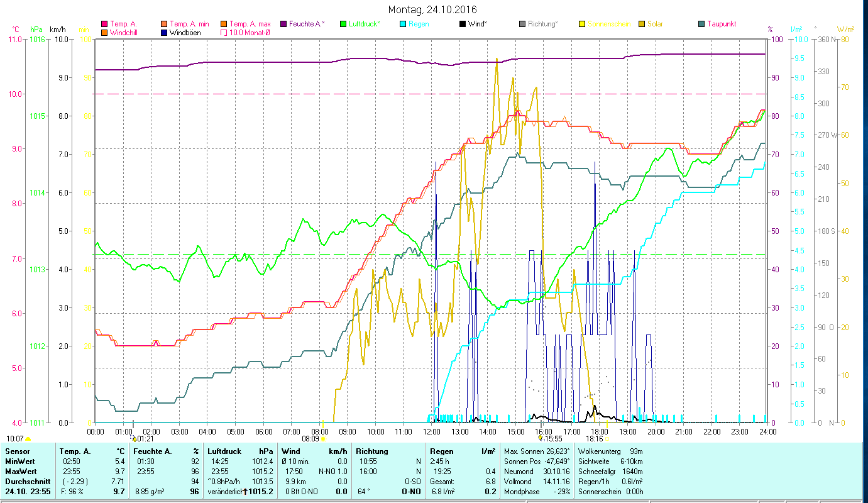Screen dimensions: 868x503
Task: Click the 'Temp. A.' table column header
Action: click(75, 451)
